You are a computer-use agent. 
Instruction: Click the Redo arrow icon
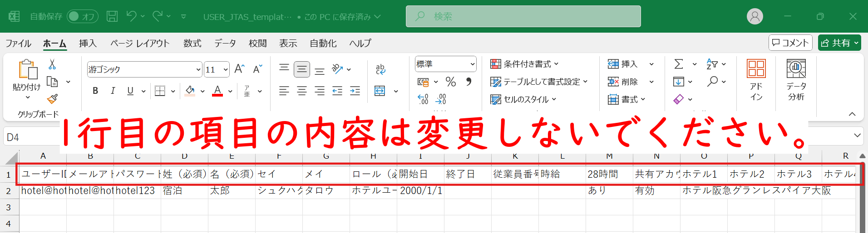[x=158, y=16]
